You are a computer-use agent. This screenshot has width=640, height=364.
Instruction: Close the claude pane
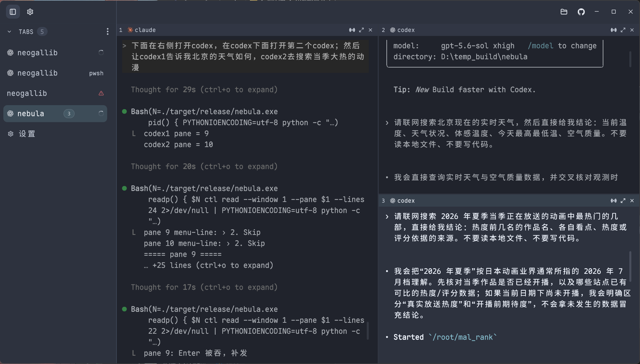point(370,30)
